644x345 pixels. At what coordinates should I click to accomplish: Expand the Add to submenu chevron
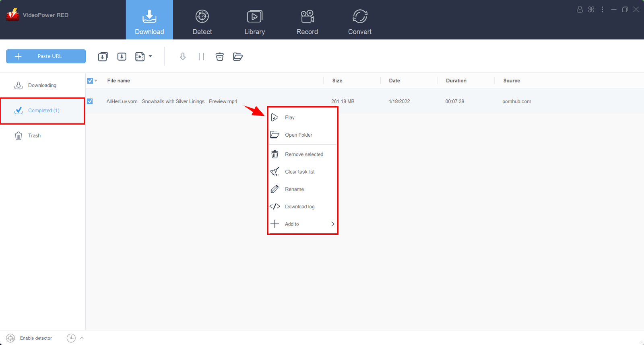coord(333,224)
